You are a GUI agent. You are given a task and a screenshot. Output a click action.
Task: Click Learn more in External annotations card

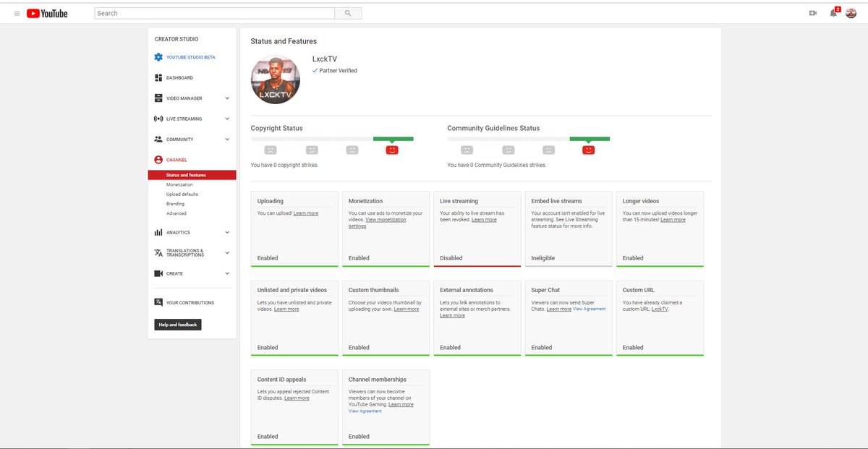click(x=452, y=315)
